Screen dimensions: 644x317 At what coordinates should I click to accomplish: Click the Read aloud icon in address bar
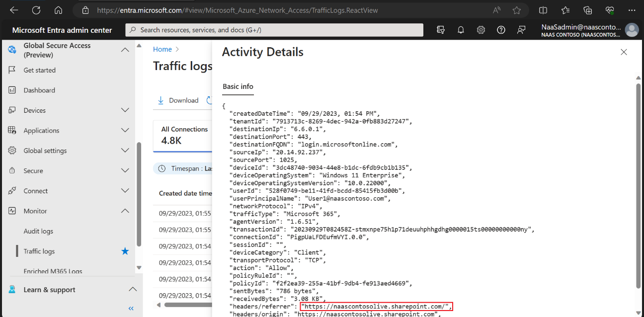pos(497,10)
